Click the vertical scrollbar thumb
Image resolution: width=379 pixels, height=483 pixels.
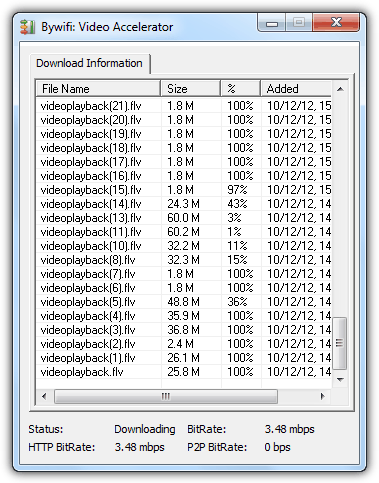point(340,343)
